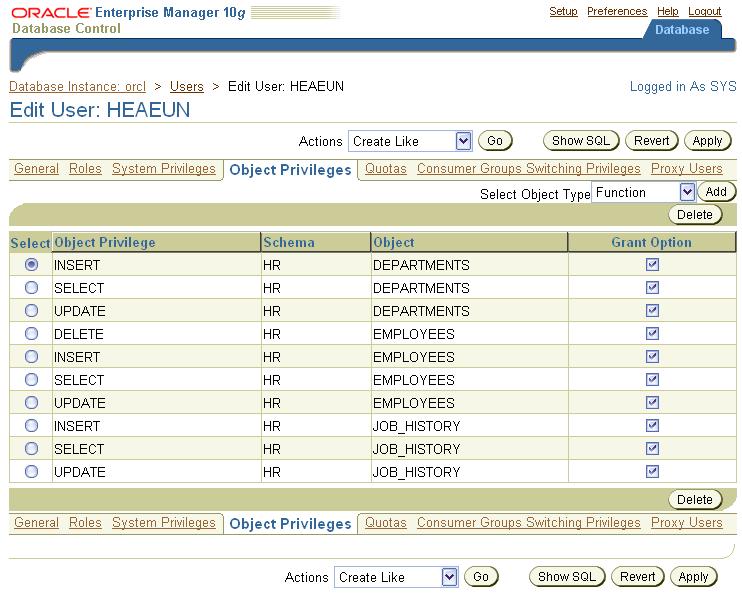Uncheck Grant Option for INSERT on DEPARTMENTS
The height and width of the screenshot is (599, 742).
pyautogui.click(x=653, y=265)
